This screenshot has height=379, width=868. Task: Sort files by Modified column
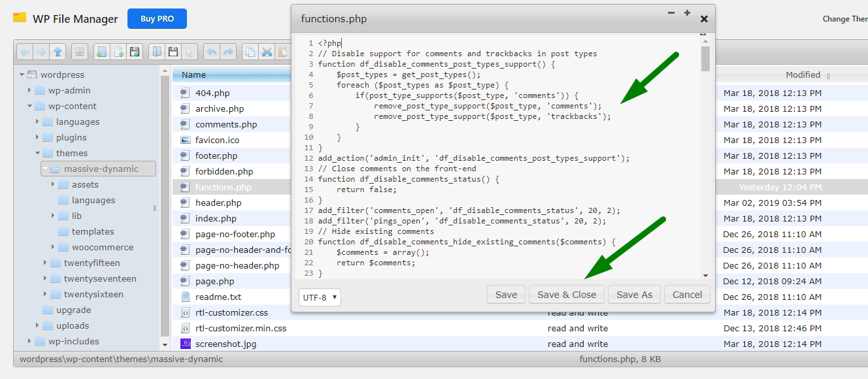click(x=803, y=75)
